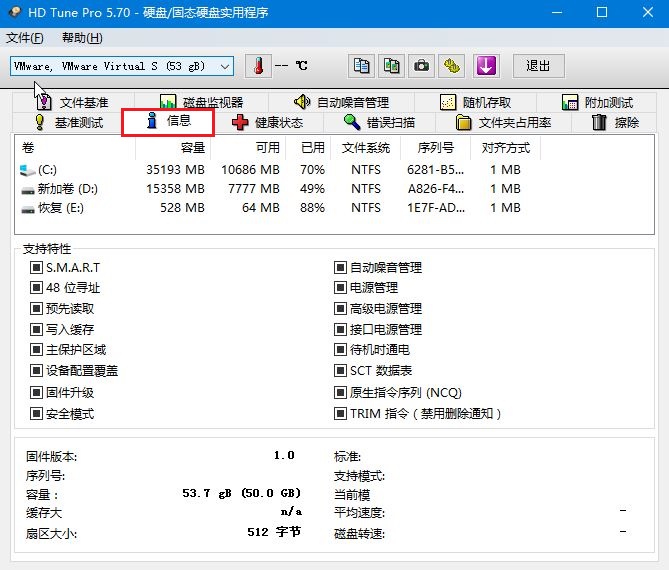Select the 7777 MB available cell
The image size is (669, 570).
point(254,189)
